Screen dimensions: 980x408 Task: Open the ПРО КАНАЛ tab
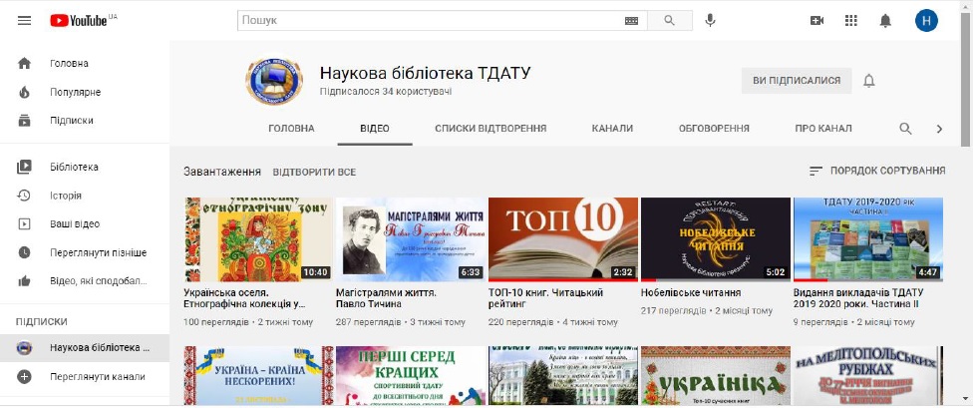[x=823, y=129]
